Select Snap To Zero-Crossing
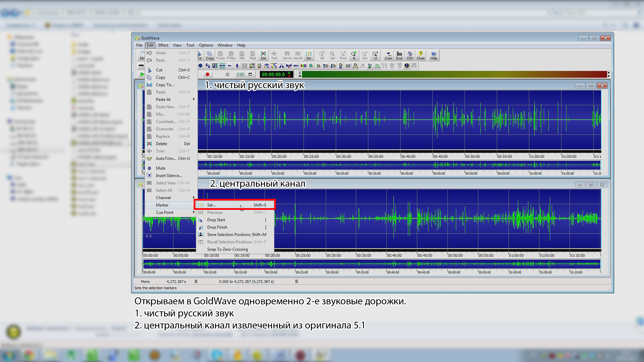 (x=235, y=249)
